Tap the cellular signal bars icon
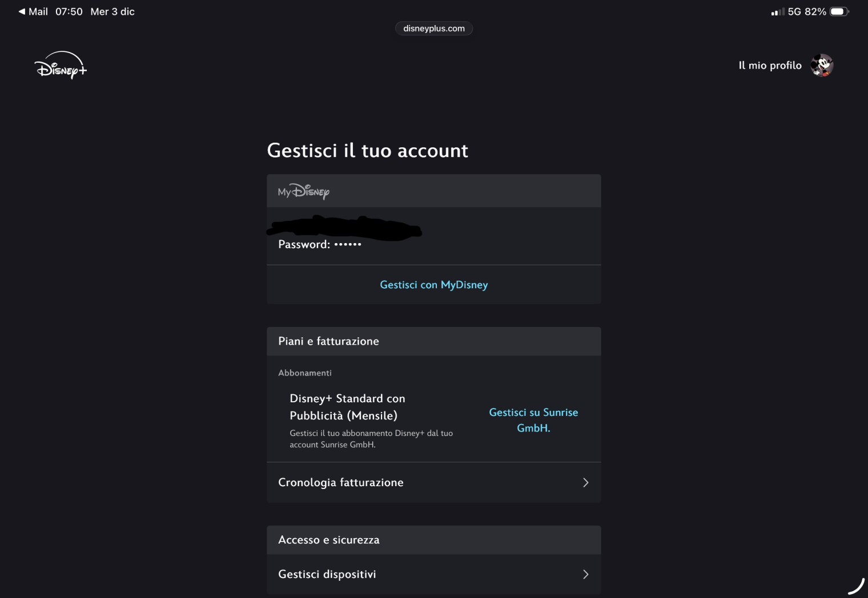Image resolution: width=868 pixels, height=598 pixels. tap(777, 12)
